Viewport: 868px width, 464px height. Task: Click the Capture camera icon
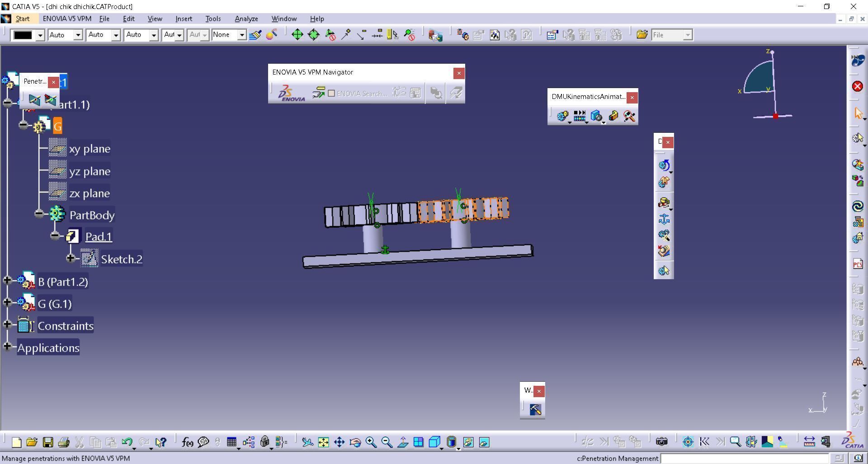[x=661, y=442]
